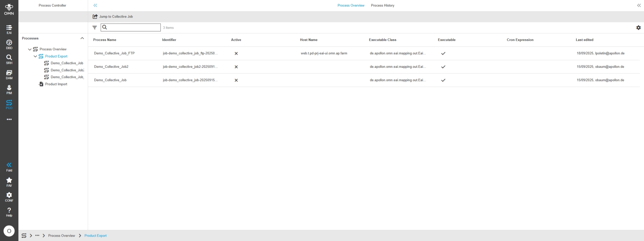
Task: Collapse the Processes panel section
Action: tap(82, 38)
